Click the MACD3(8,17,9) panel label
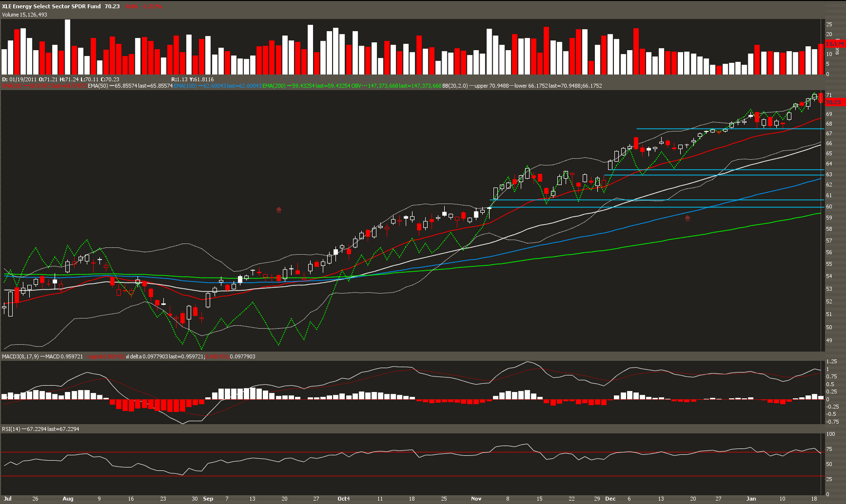Screen dimensions: 846x504 (x=20, y=357)
